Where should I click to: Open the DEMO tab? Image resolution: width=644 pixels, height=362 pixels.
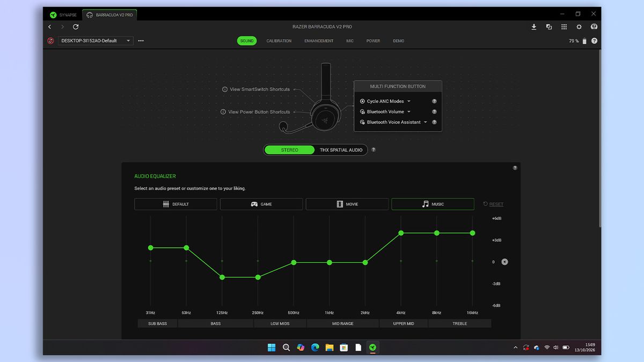point(399,41)
